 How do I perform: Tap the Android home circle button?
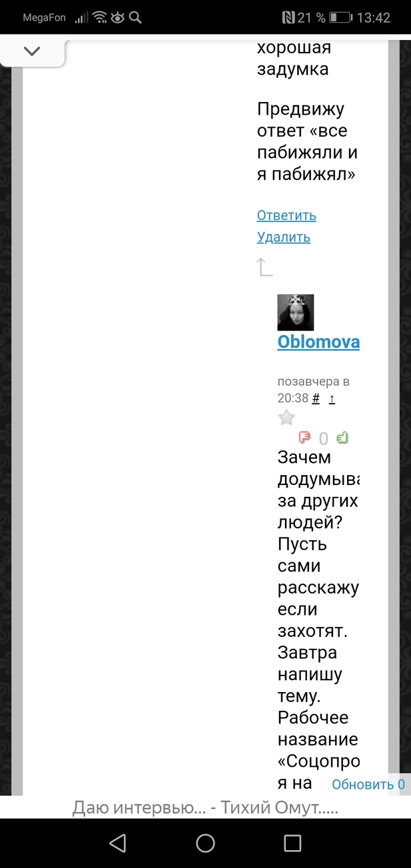tap(205, 843)
